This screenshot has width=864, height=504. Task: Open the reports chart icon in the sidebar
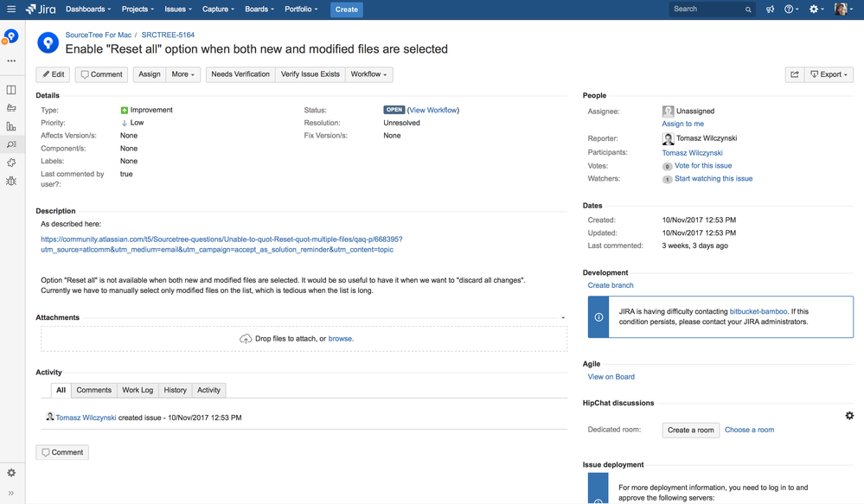pos(11,126)
